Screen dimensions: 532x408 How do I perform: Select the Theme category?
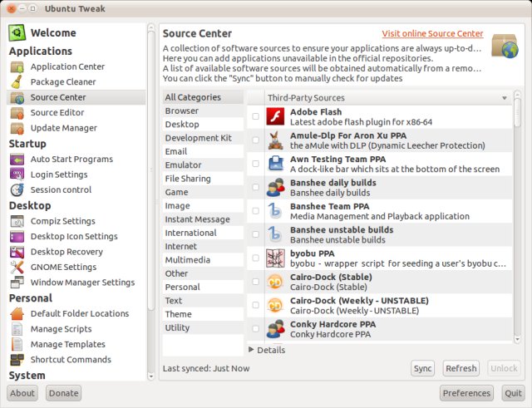[203, 314]
